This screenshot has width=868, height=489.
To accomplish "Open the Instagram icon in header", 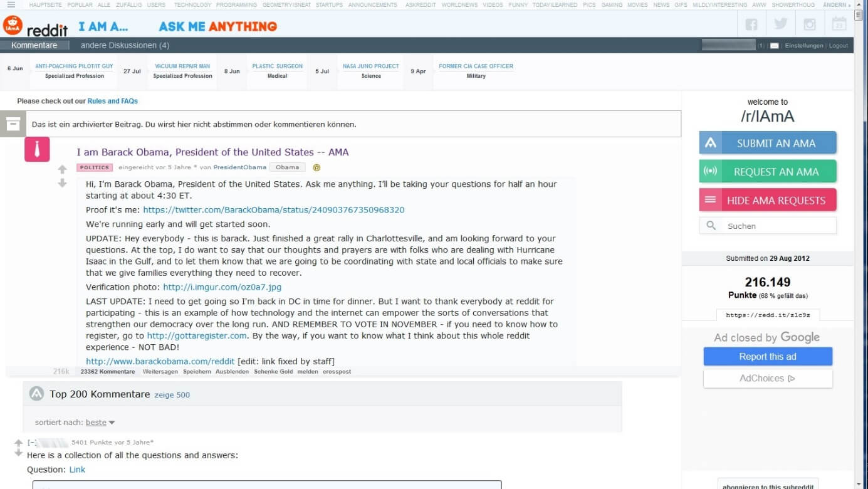I will (810, 24).
